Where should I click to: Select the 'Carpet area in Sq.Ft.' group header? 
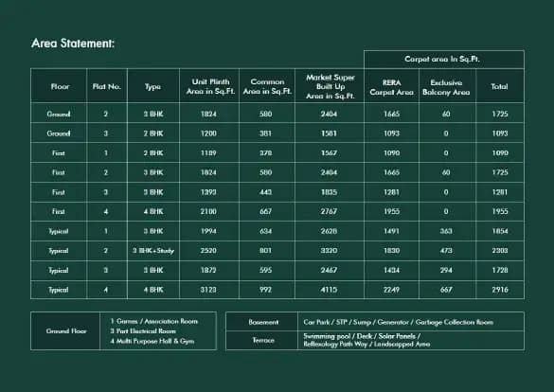tap(442, 59)
